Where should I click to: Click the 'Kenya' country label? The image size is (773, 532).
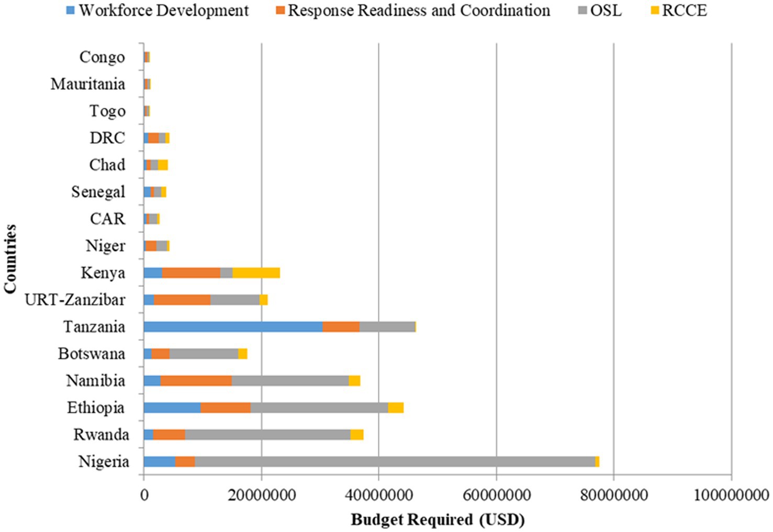coord(103,273)
